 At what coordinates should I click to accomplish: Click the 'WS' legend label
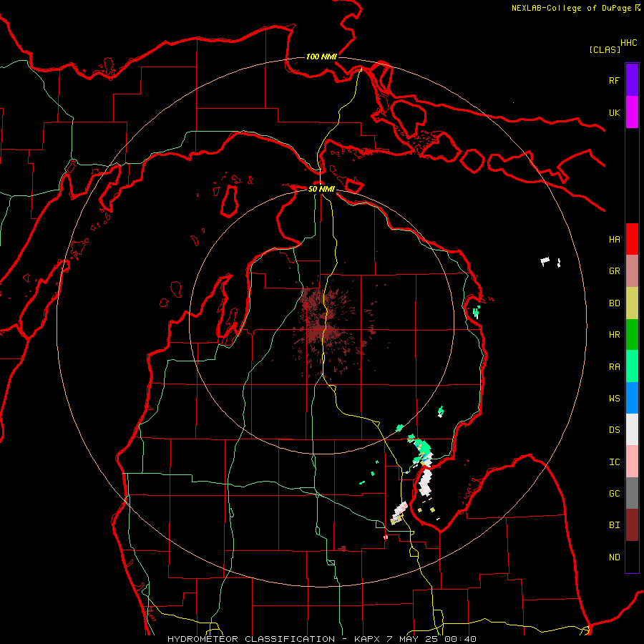point(614,399)
